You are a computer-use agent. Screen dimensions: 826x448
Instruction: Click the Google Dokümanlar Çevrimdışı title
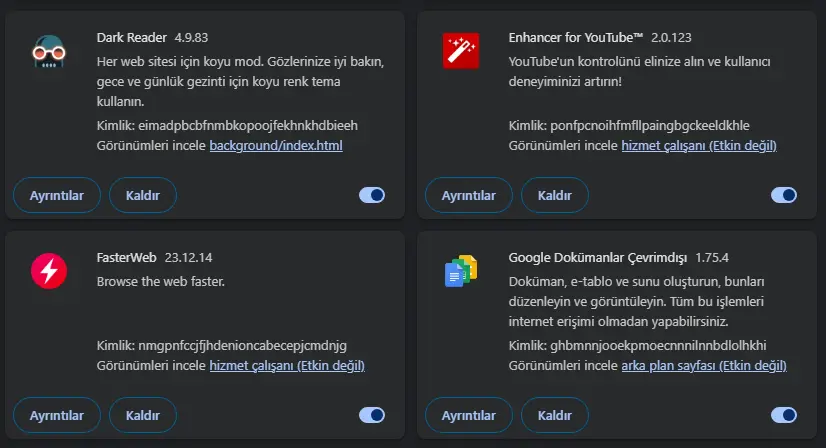click(598, 257)
